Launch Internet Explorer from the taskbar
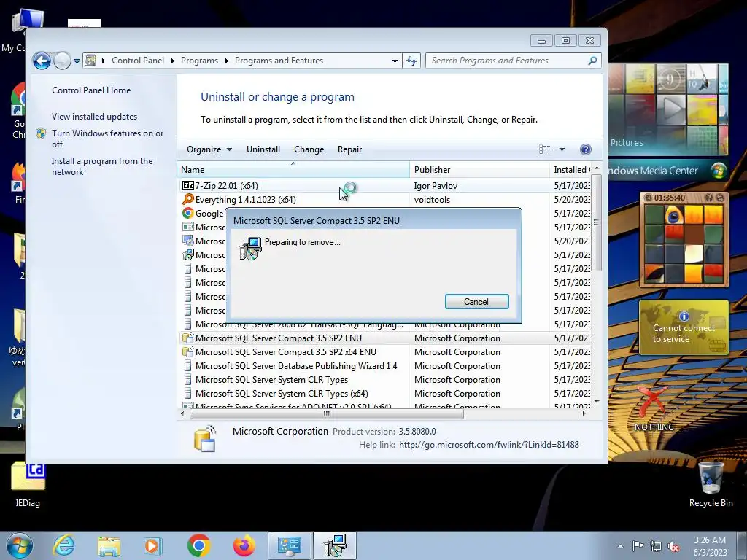This screenshot has width=747, height=560. point(63,545)
